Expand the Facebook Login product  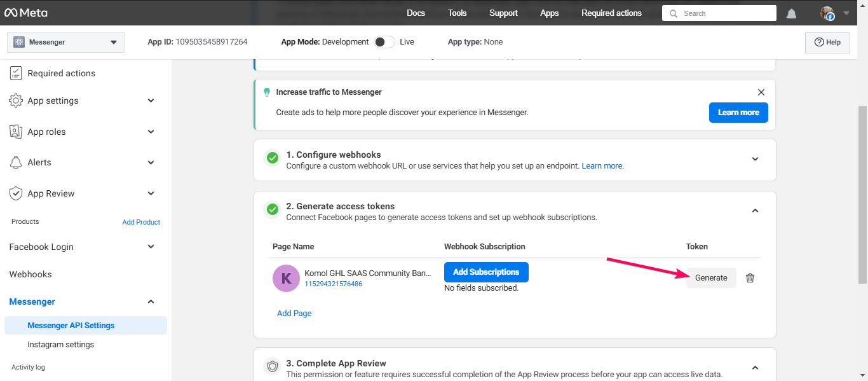pos(151,247)
